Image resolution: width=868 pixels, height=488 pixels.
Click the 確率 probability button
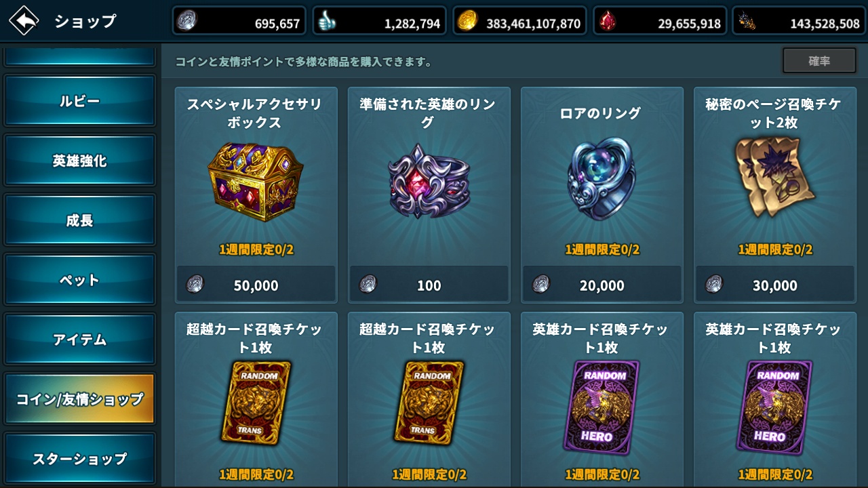coord(819,60)
